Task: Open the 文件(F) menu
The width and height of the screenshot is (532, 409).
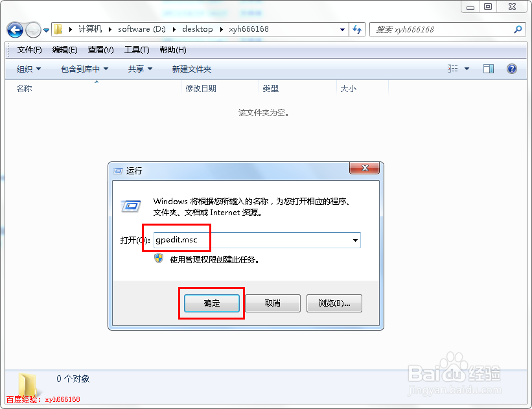Action: click(29, 50)
